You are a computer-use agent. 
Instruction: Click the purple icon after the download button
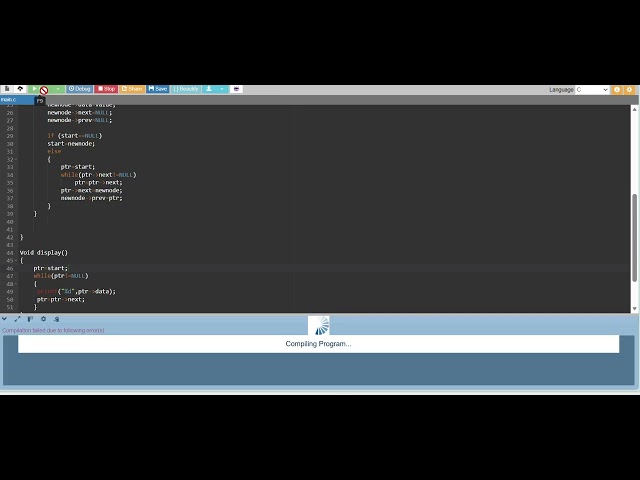click(x=236, y=89)
